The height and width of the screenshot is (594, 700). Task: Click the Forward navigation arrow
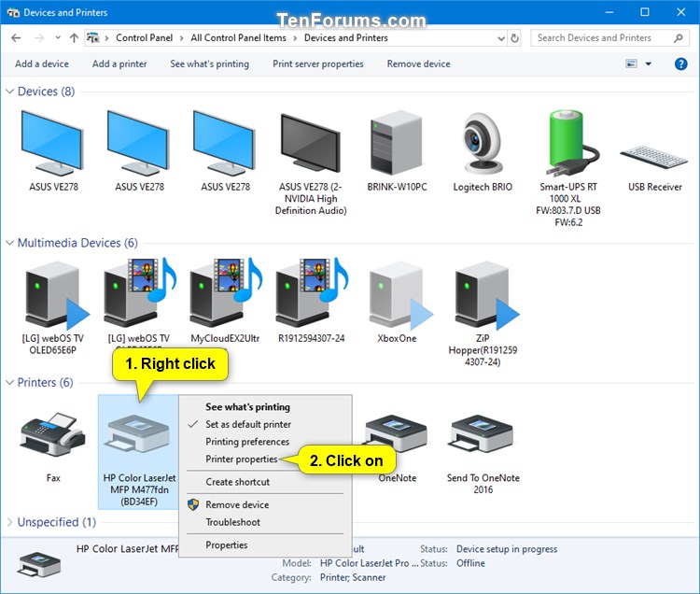click(x=39, y=38)
